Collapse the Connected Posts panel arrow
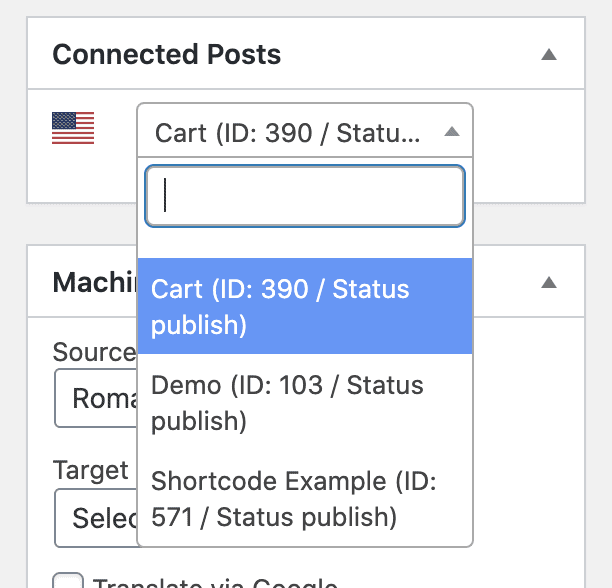This screenshot has height=588, width=612. click(548, 55)
